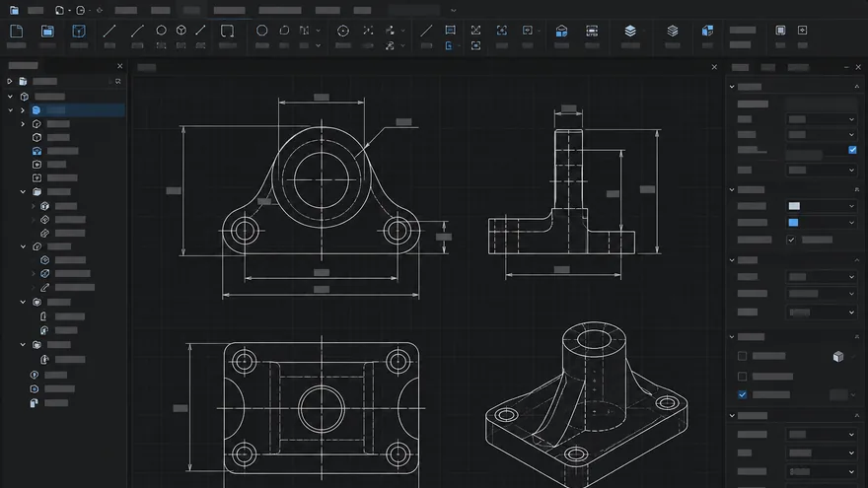868x488 pixels.
Task: Untick the dark checkbox beneath the two color swatches
Action: pos(790,240)
